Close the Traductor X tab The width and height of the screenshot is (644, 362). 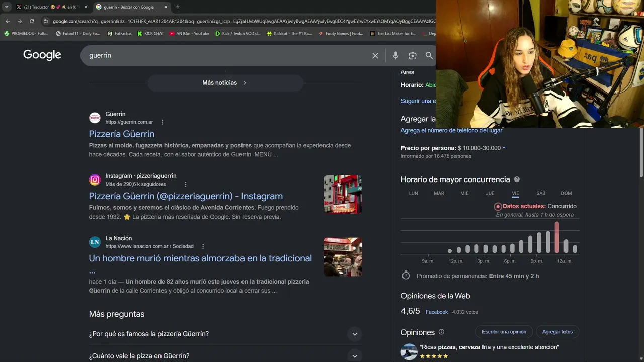click(86, 7)
